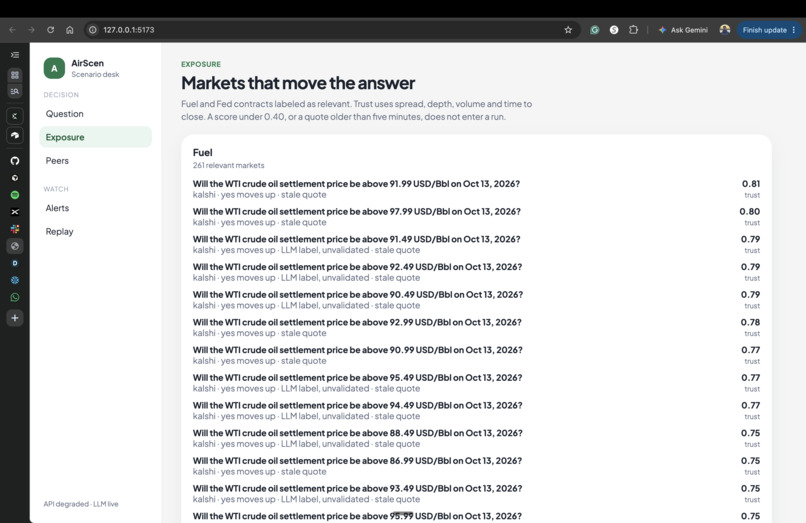The image size is (806, 523).
Task: Open the Grammarly extension
Action: point(595,30)
